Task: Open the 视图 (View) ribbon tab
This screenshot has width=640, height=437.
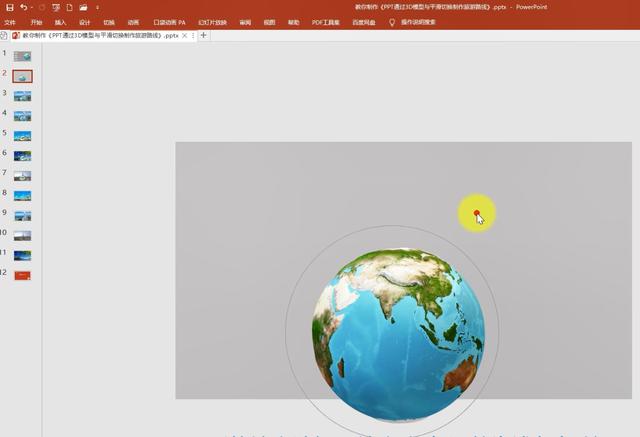Action: pos(269,21)
